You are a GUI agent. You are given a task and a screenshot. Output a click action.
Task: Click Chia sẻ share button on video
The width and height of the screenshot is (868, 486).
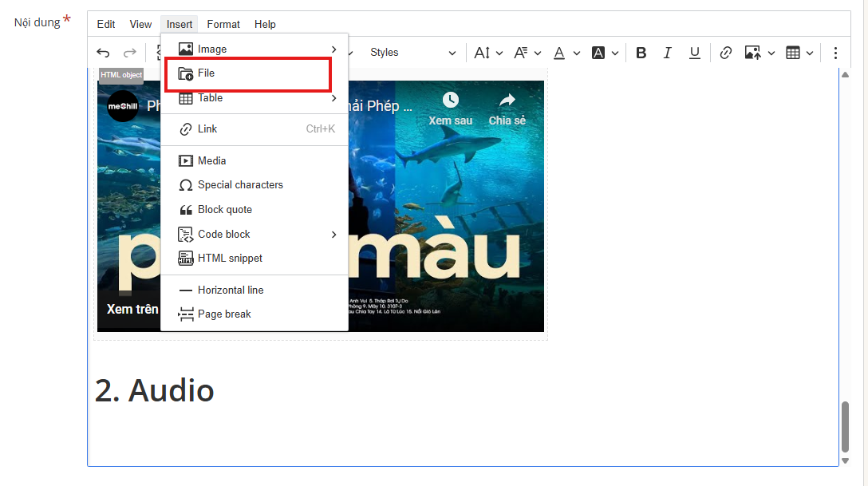click(507, 109)
